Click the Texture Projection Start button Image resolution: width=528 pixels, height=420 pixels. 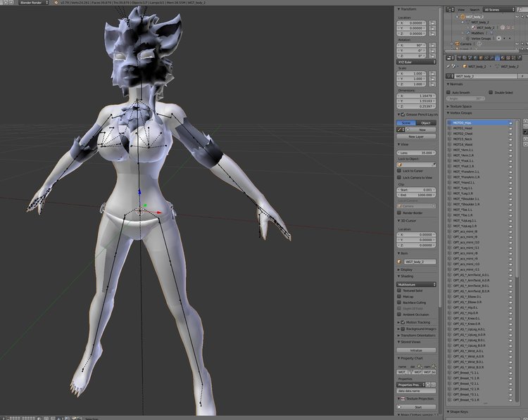[416, 407]
